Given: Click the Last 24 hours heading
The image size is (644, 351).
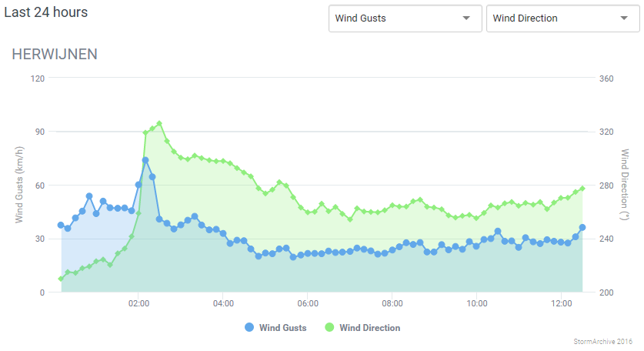Looking at the screenshot, I should pos(46,12).
